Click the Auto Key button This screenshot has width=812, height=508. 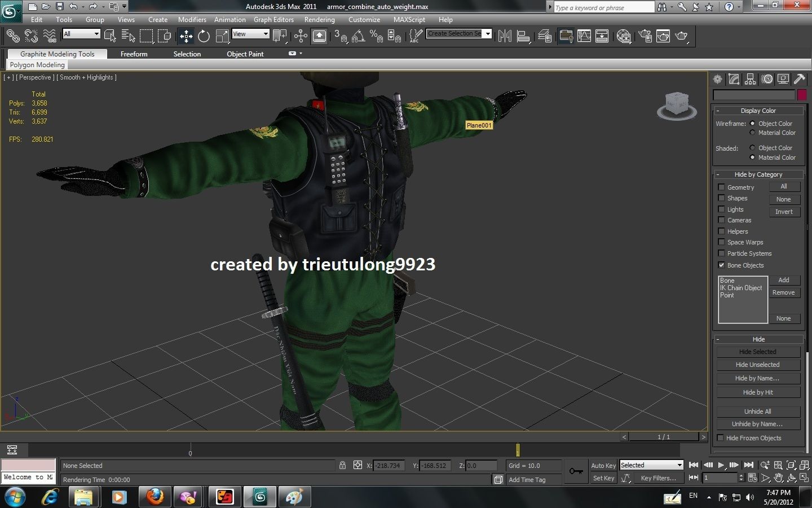pos(603,466)
